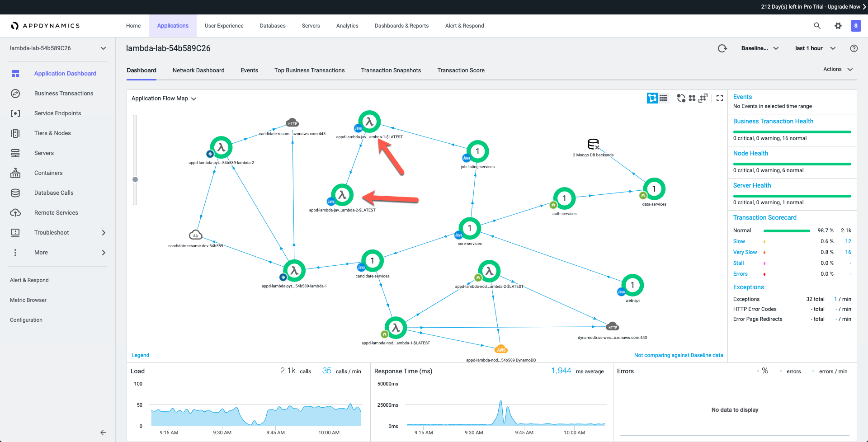Image resolution: width=868 pixels, height=442 pixels.
Task: Open the Databases top menu
Action: 273,26
